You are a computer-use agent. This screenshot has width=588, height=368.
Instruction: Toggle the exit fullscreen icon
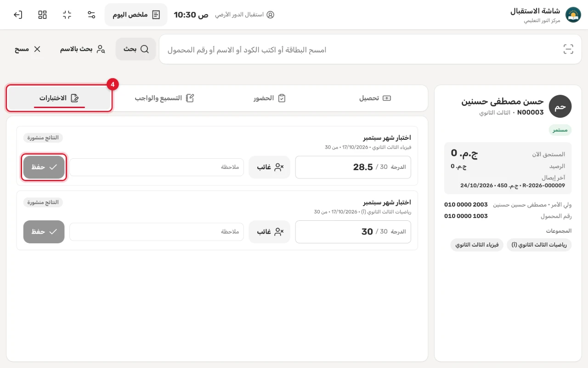pyautogui.click(x=67, y=15)
